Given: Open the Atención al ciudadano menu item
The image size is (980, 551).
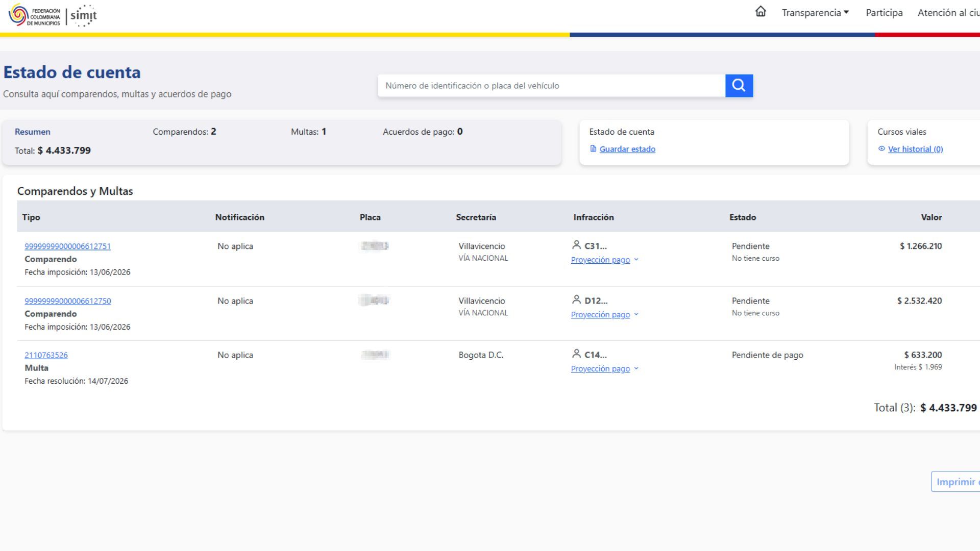Looking at the screenshot, I should pos(948,13).
